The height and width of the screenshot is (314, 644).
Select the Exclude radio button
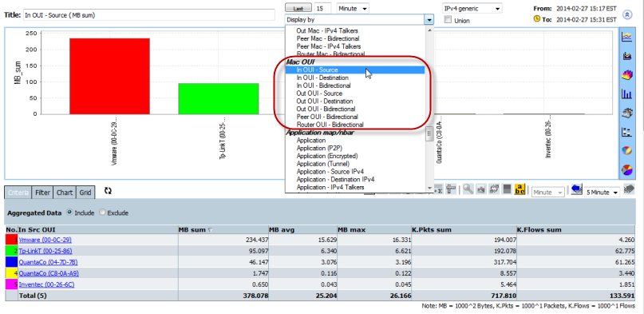(x=102, y=213)
